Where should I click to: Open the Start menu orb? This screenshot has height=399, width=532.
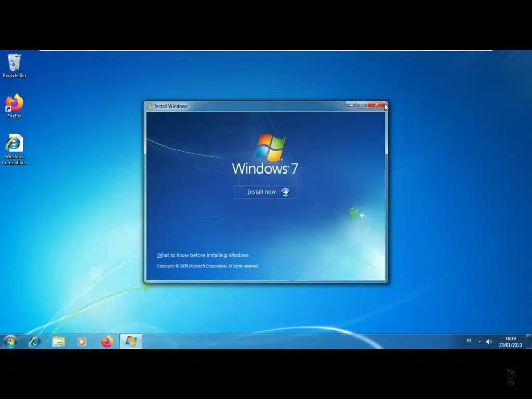[10, 341]
